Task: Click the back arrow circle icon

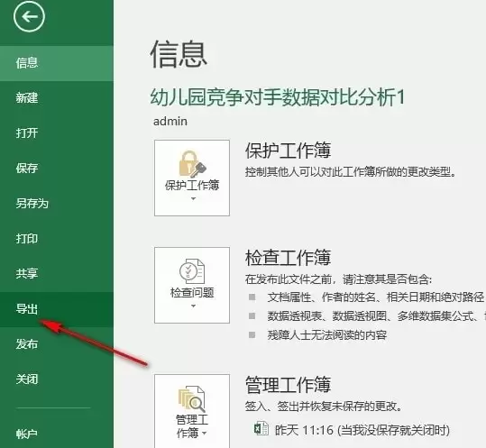Action: click(x=29, y=16)
